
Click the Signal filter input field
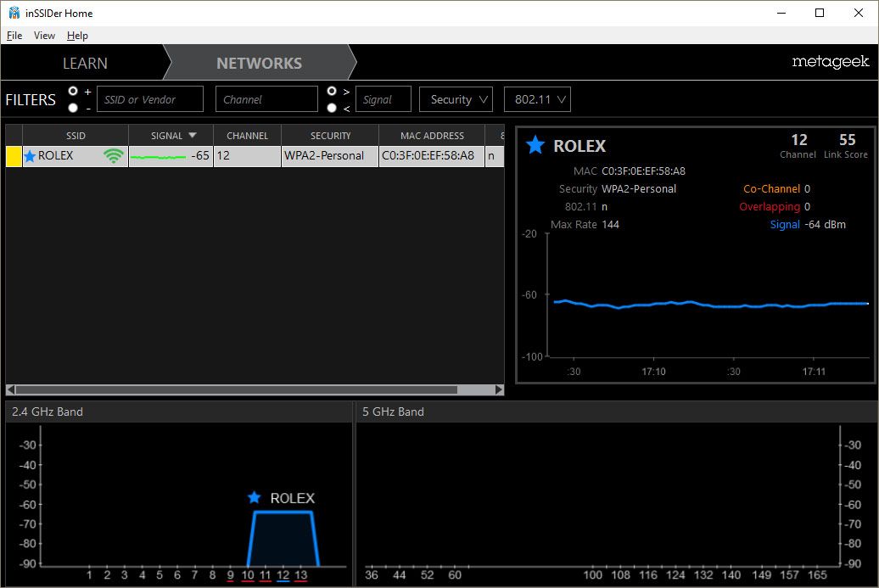point(384,99)
